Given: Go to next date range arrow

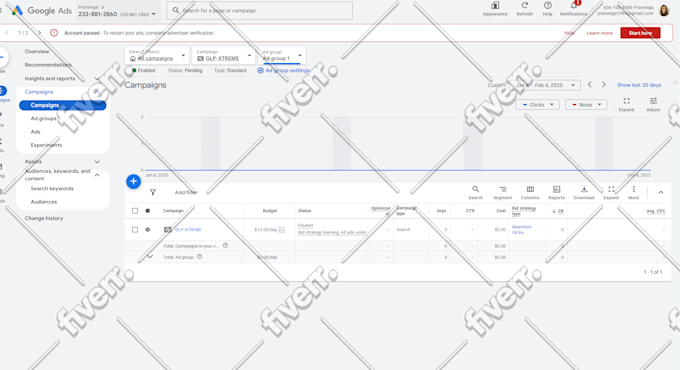Looking at the screenshot, I should click(604, 85).
